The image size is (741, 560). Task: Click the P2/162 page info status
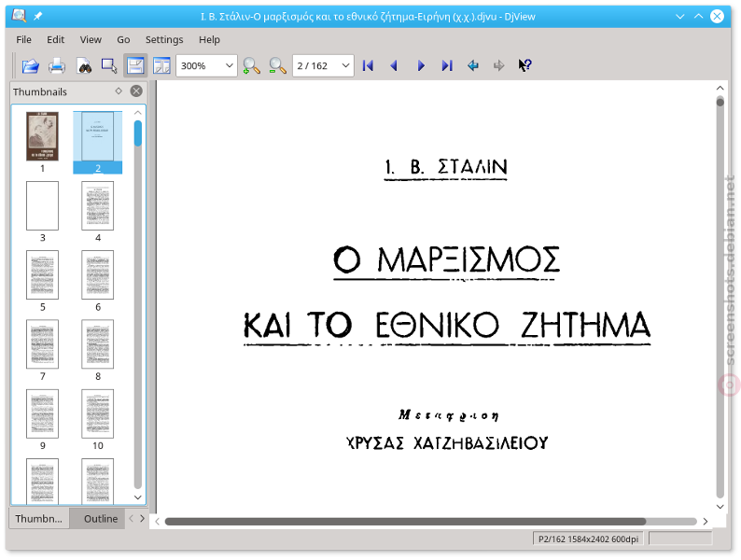click(x=588, y=539)
